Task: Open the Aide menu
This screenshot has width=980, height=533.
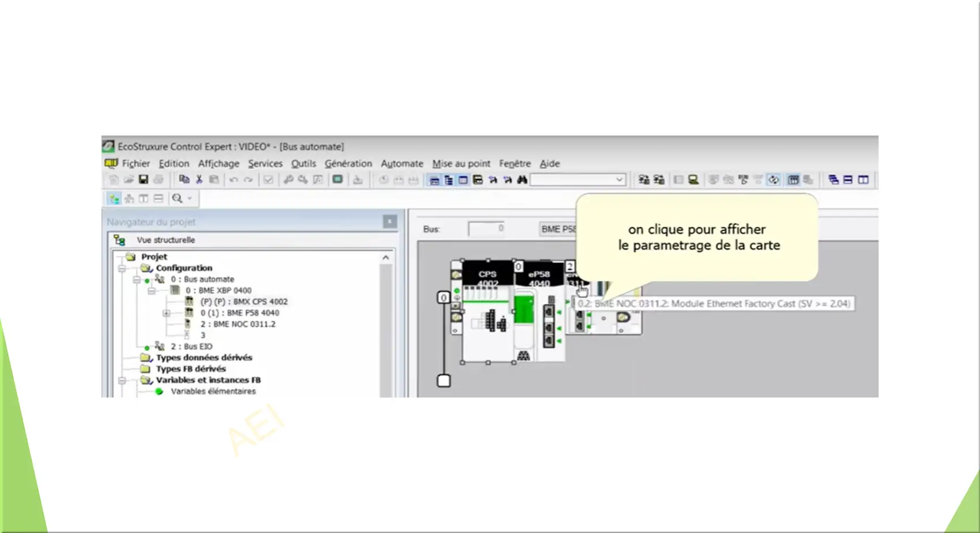Action: click(x=550, y=164)
